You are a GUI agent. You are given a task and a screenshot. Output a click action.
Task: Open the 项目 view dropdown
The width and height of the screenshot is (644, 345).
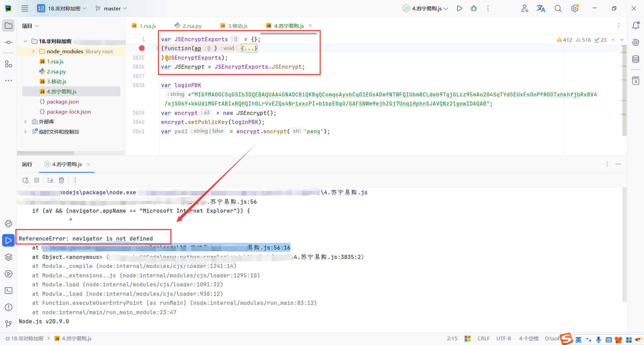[31, 26]
